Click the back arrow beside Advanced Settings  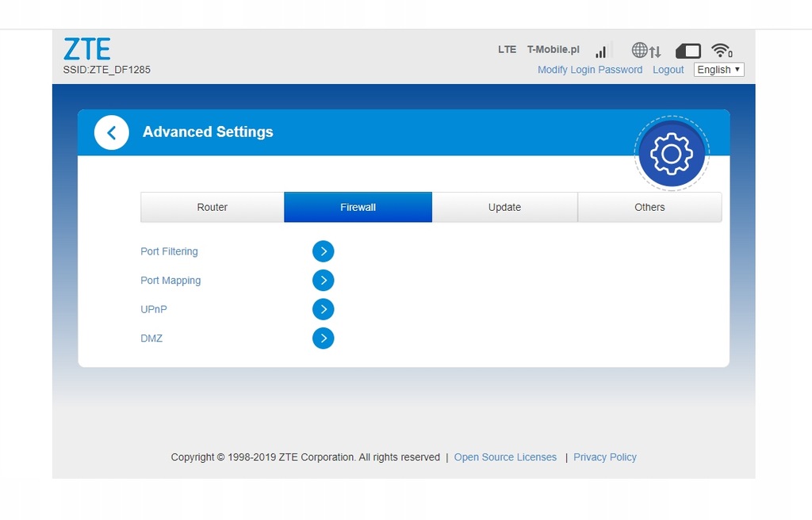click(111, 133)
